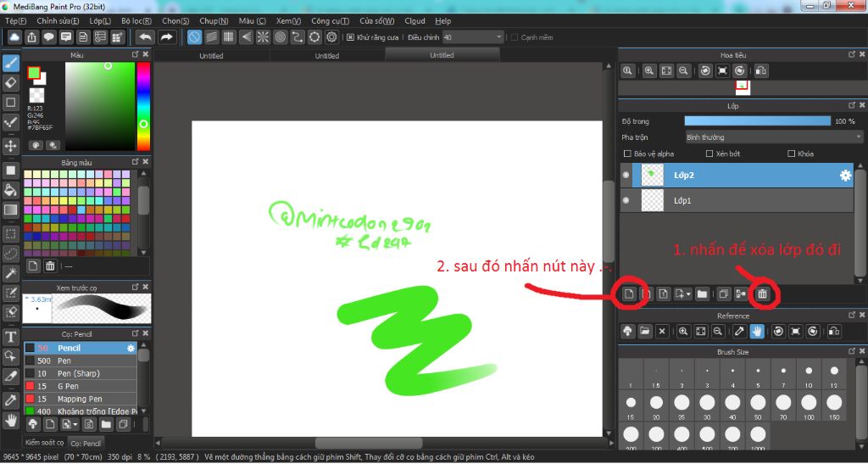Select the Pen (Sharp) brush
This screenshot has height=464, width=868.
tap(81, 374)
